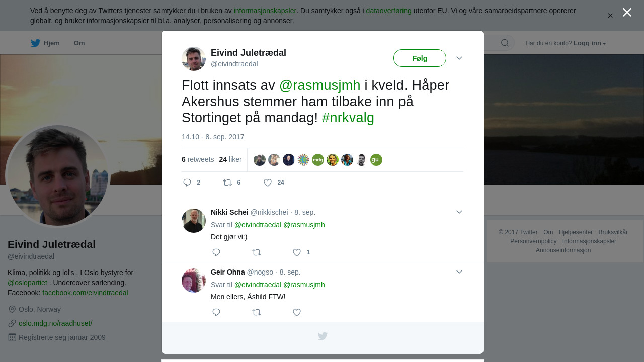The height and width of the screenshot is (362, 644).
Task: Open the main tweet's chevron menu
Action: [459, 58]
